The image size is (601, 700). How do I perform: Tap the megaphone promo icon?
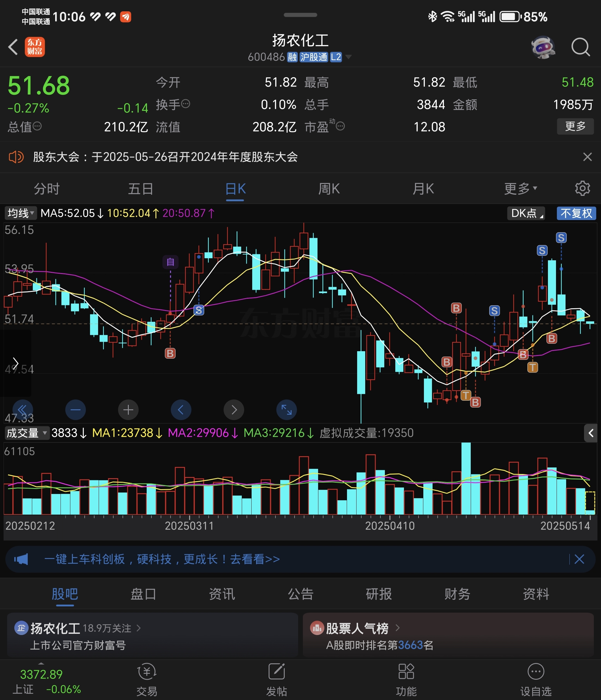pos(21,559)
